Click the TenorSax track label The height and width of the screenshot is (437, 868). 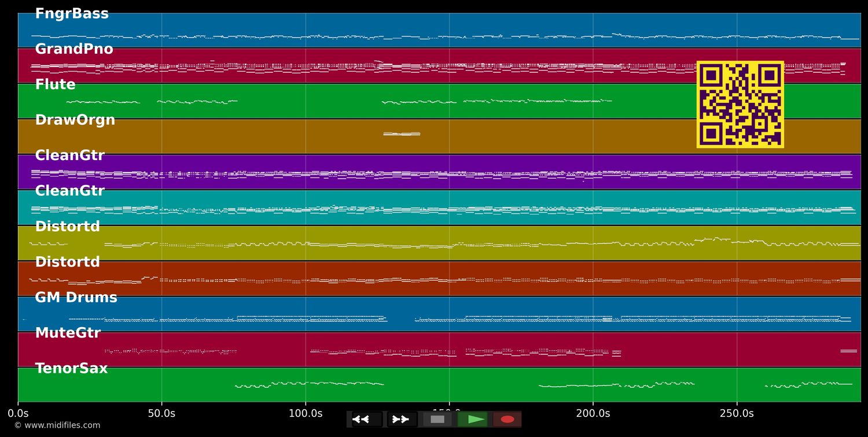click(x=71, y=368)
